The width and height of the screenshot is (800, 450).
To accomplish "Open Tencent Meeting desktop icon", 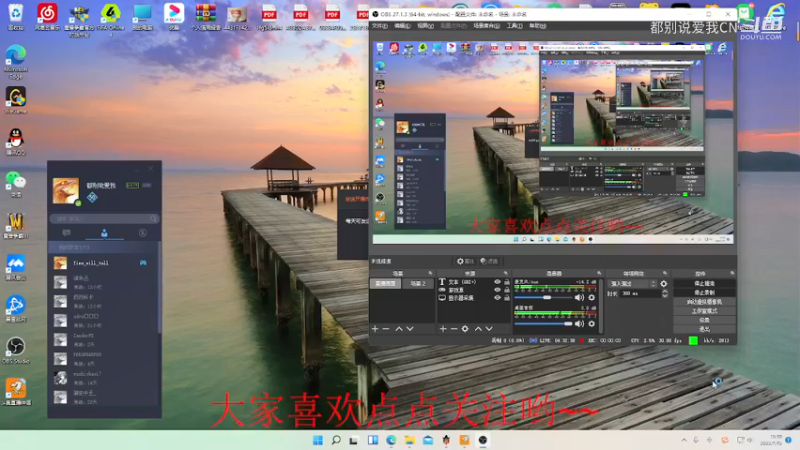I will click(16, 267).
